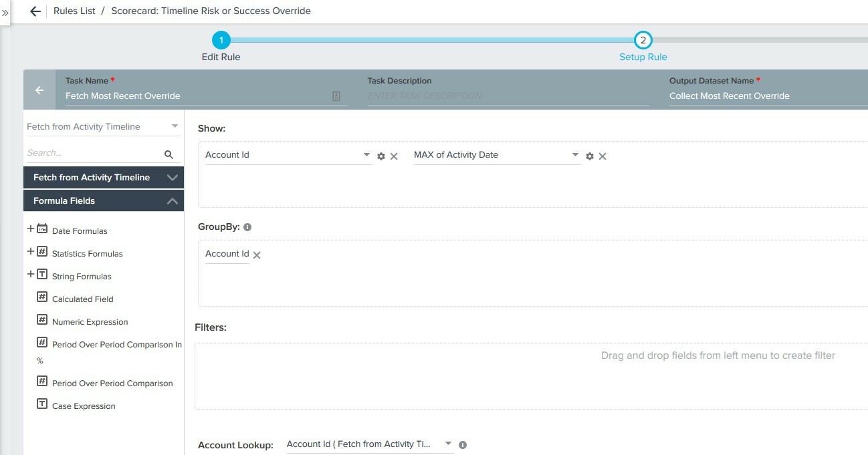This screenshot has height=455, width=868.
Task: Select Case Expression item
Action: (x=84, y=406)
